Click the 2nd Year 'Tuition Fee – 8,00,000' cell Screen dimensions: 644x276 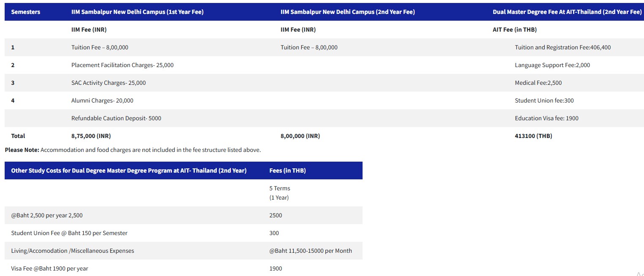(309, 47)
